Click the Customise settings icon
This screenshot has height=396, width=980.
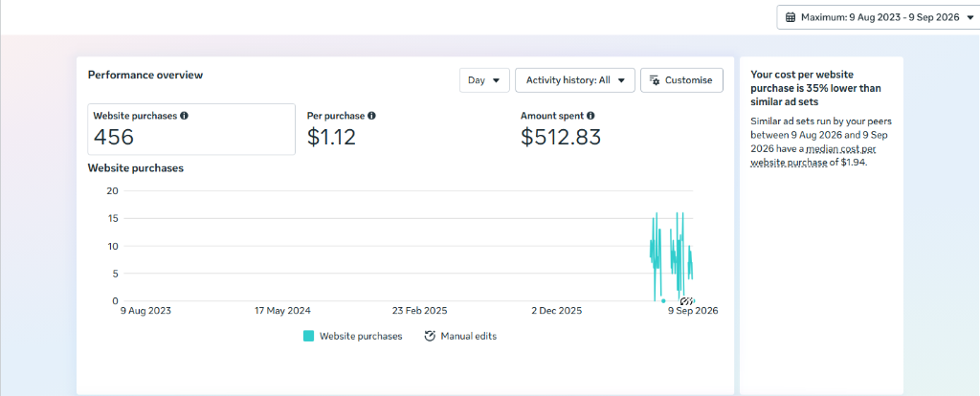(x=655, y=80)
